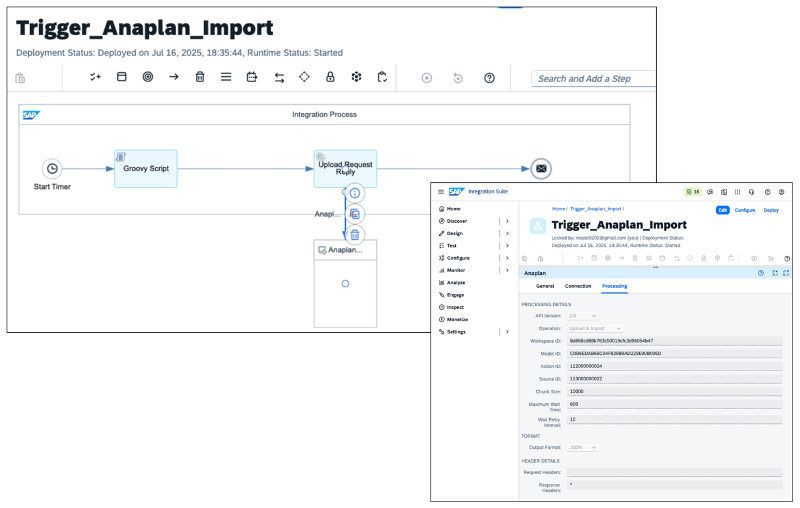
Task: Open the question-mark help icon in large toolbar
Action: pyautogui.click(x=489, y=78)
